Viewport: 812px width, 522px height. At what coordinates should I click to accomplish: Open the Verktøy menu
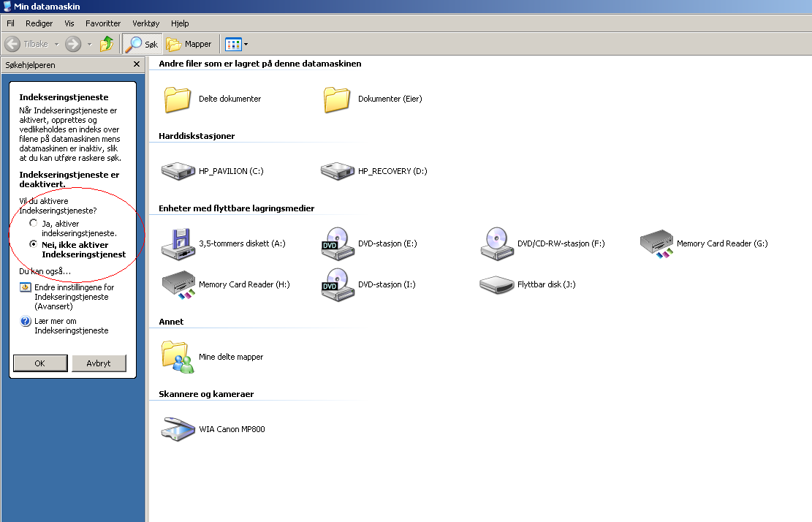click(x=146, y=23)
